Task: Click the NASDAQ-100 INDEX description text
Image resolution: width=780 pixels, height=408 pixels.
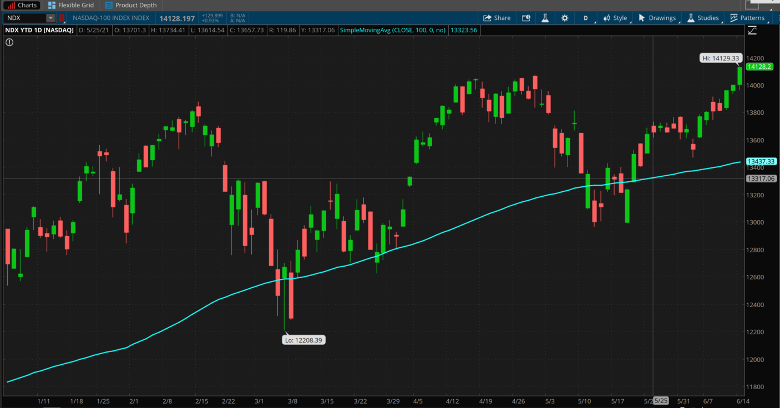Action: [x=111, y=18]
